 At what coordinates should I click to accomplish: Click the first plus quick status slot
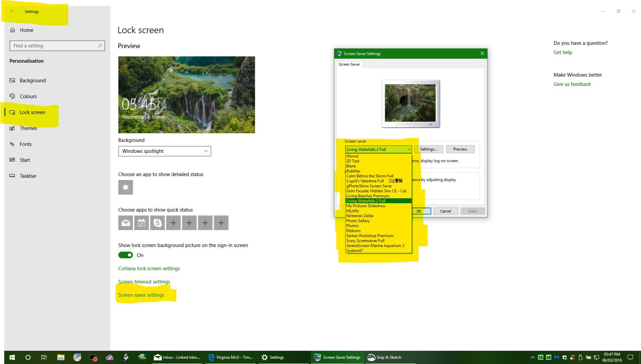click(173, 223)
